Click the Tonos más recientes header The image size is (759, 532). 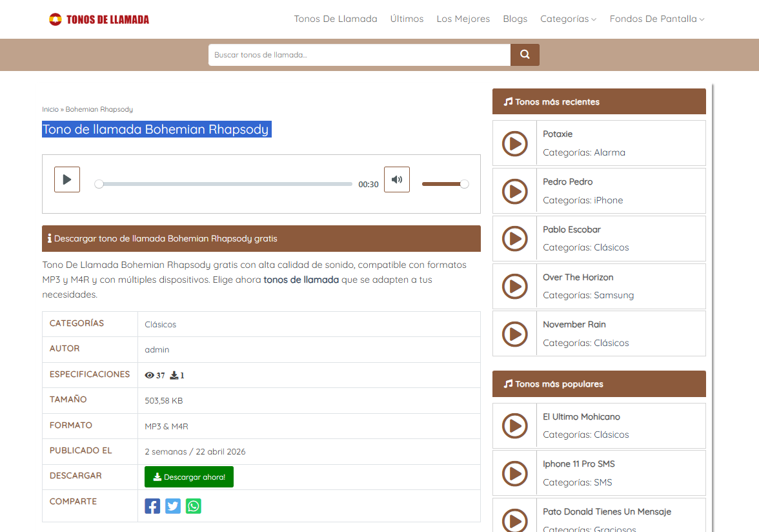pos(599,101)
